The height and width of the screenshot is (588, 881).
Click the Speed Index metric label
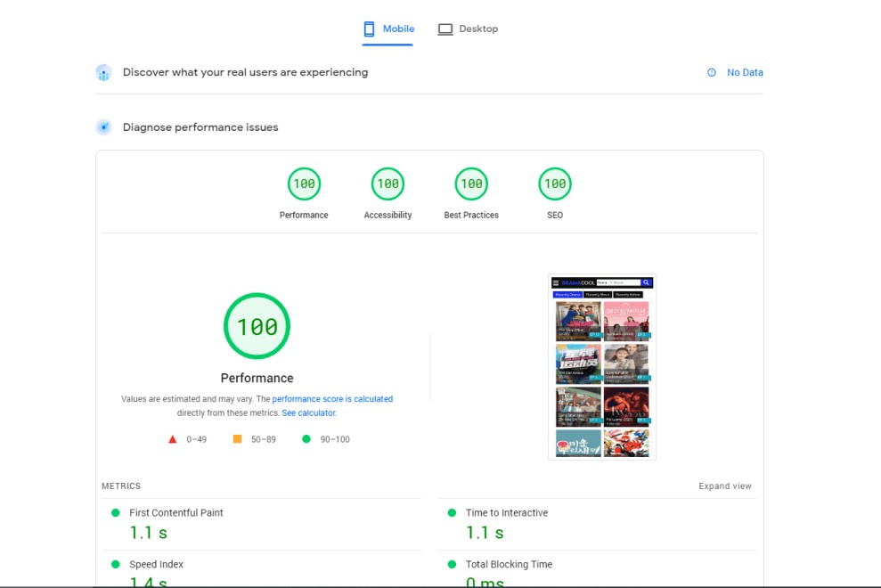click(x=157, y=565)
